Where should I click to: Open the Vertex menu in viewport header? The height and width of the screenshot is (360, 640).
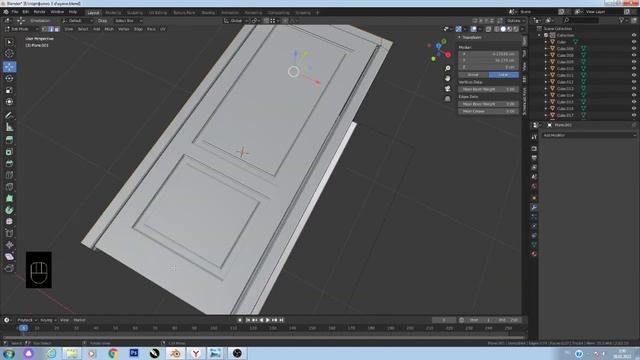pyautogui.click(x=124, y=29)
